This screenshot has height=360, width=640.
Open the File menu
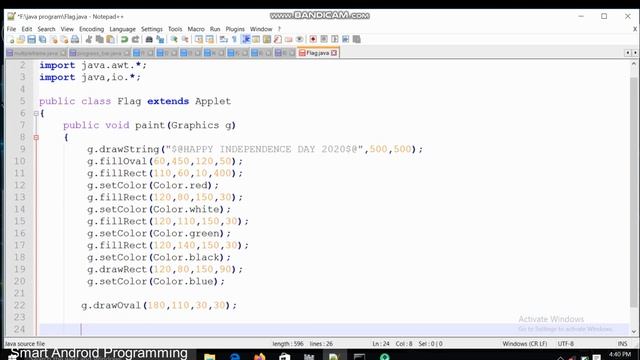click(11, 29)
